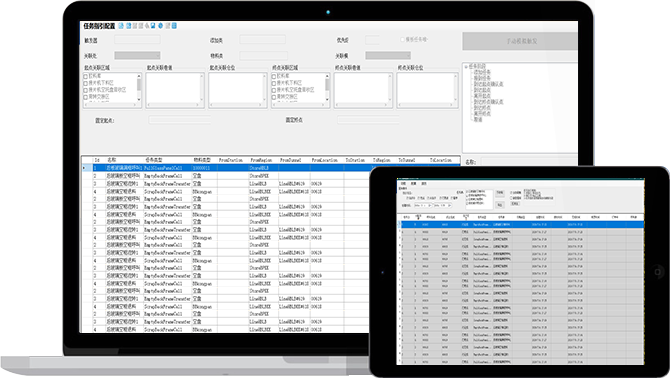Click the first blue document icon beside 任务指引配置
Viewport: 670px width, 378px height.
(121, 26)
